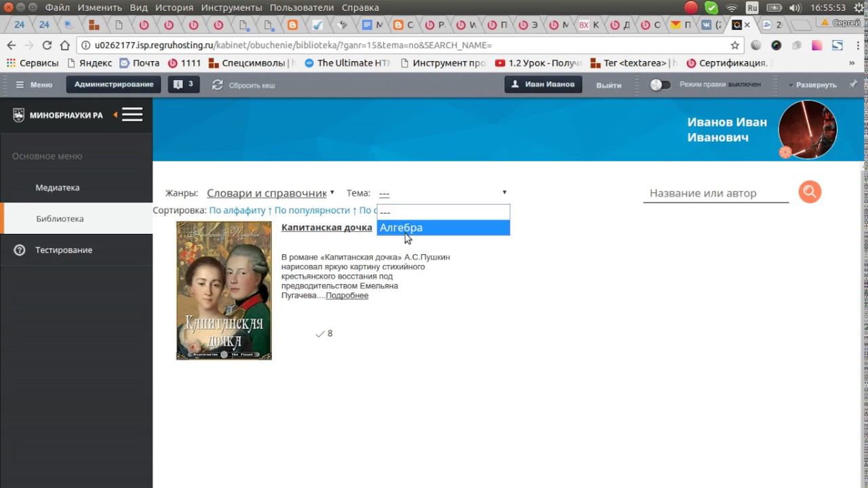Screen dimensions: 868x488
Task: Open the Файл menu
Action: [58, 7]
